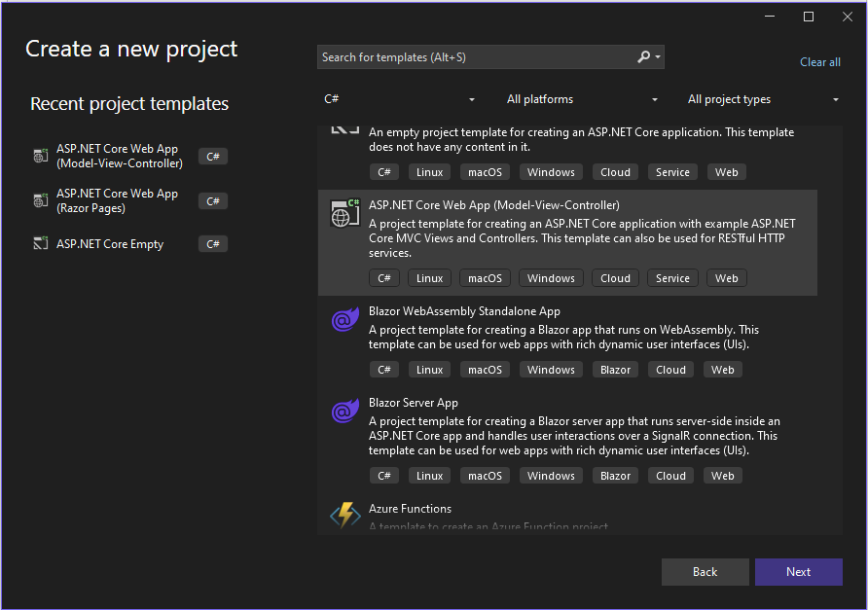This screenshot has width=868, height=610.
Task: Click the Clear all link
Action: pyautogui.click(x=820, y=62)
